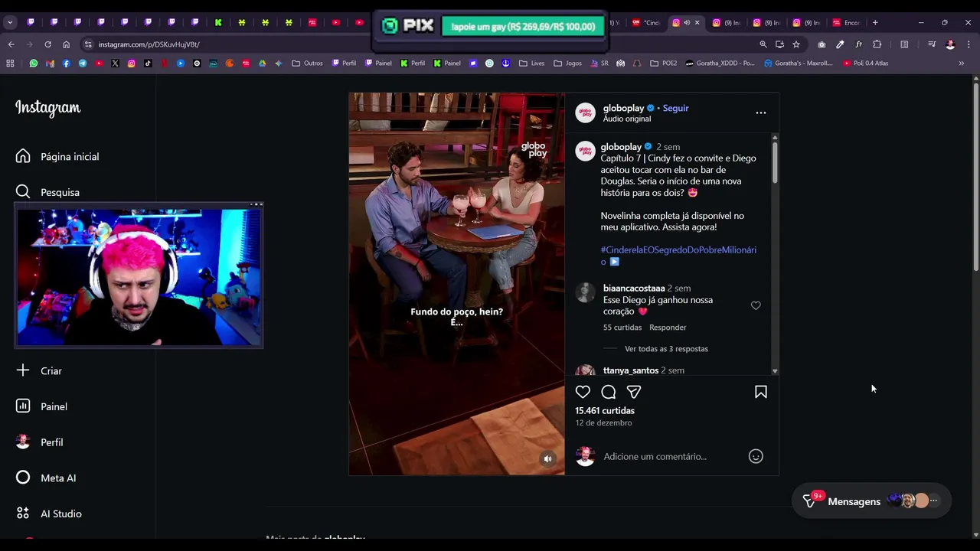Open the zoom magnifier icon in address bar
The width and height of the screenshot is (980, 551).
tap(763, 44)
